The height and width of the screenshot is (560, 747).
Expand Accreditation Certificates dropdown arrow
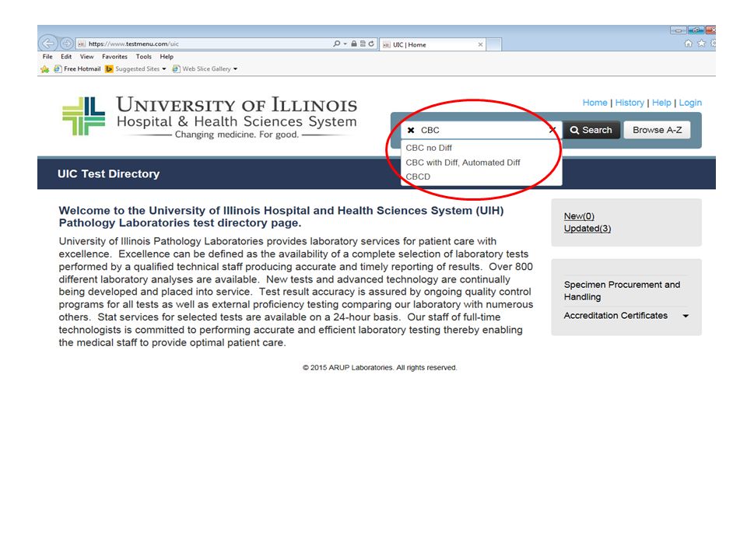coord(686,316)
